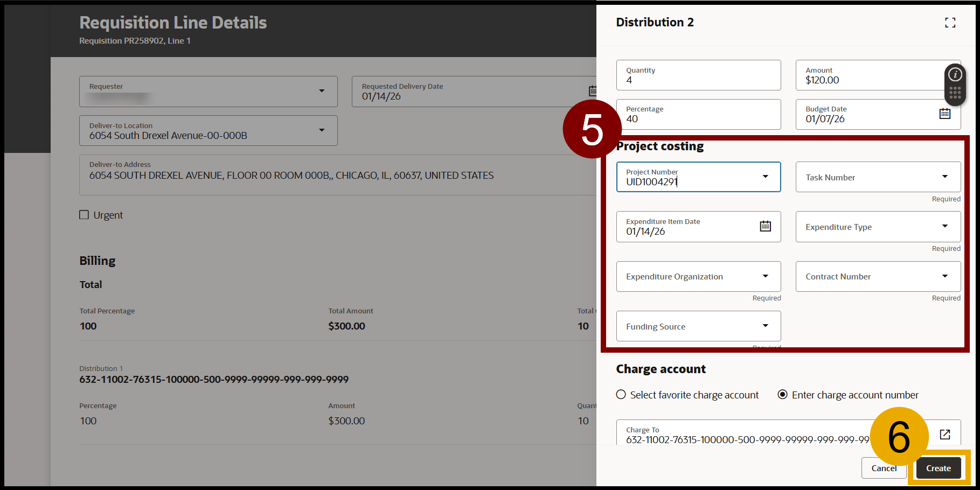Select the favorite charge account radio option
980x490 pixels.
point(621,395)
